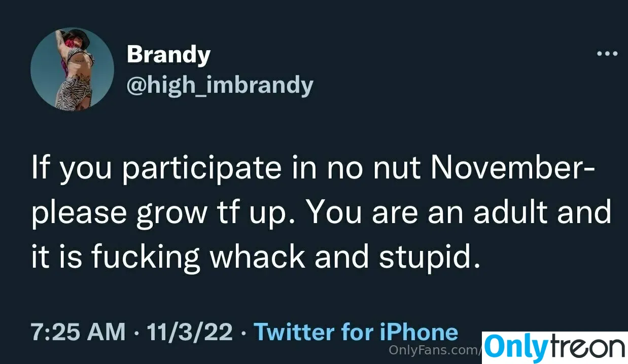Image resolution: width=628 pixels, height=364 pixels.
Task: Open the Twitter for iPhone source link
Action: pyautogui.click(x=356, y=332)
